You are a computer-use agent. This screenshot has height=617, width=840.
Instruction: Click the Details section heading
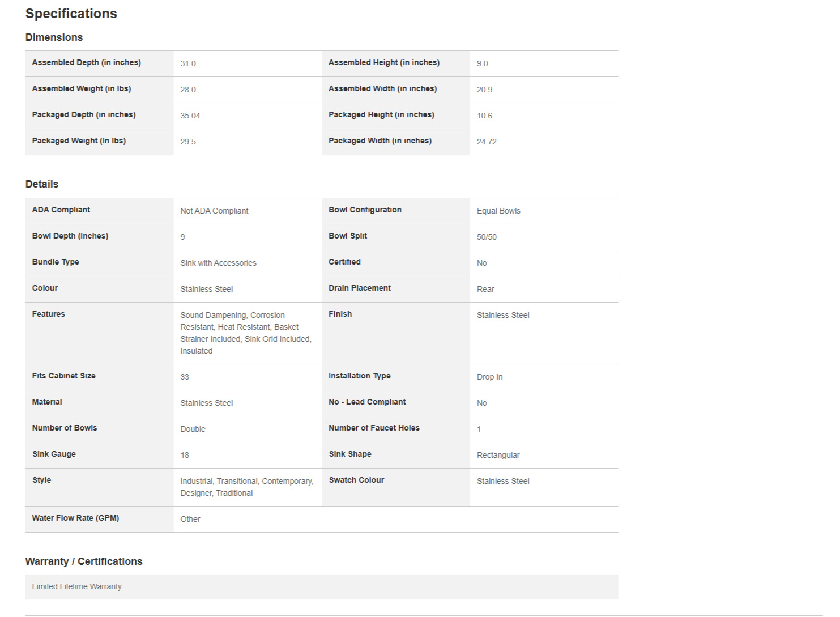[42, 184]
